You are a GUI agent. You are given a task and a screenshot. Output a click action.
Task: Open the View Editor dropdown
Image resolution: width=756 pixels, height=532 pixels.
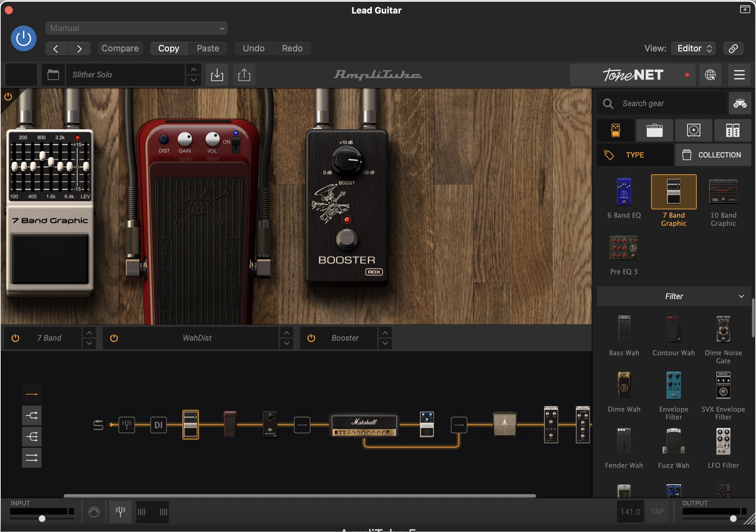[694, 48]
